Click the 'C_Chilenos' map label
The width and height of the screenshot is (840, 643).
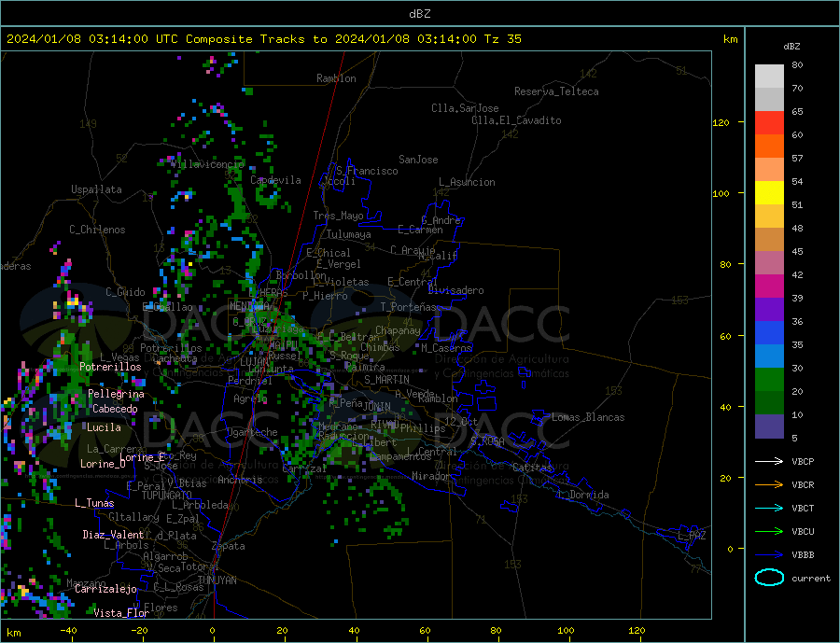[x=97, y=230]
